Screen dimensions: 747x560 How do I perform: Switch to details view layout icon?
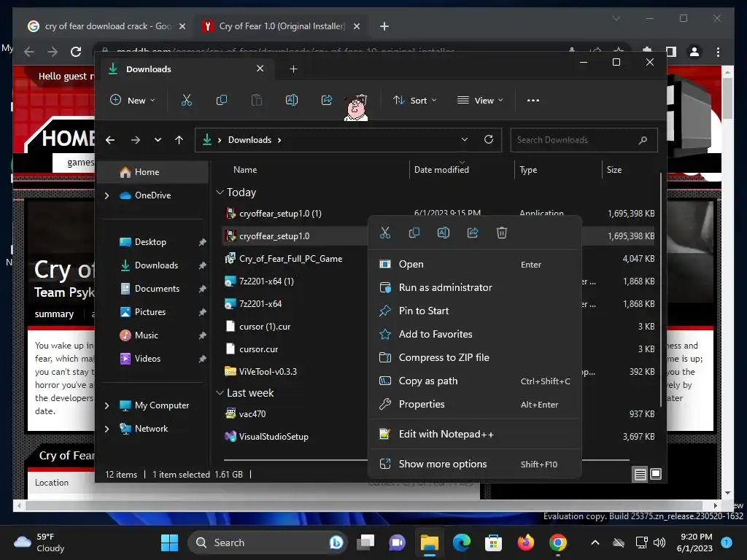coord(640,474)
